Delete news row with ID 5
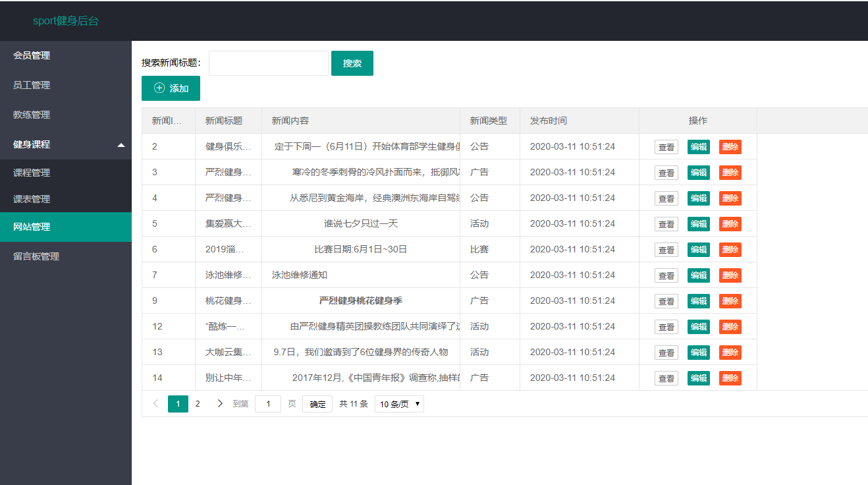The width and height of the screenshot is (868, 485). pos(730,224)
